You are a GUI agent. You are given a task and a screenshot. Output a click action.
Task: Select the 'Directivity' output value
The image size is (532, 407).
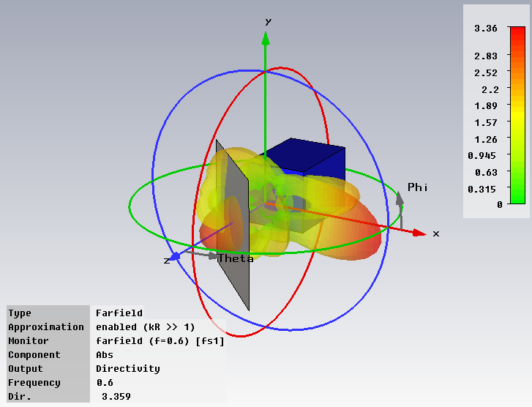[128, 369]
